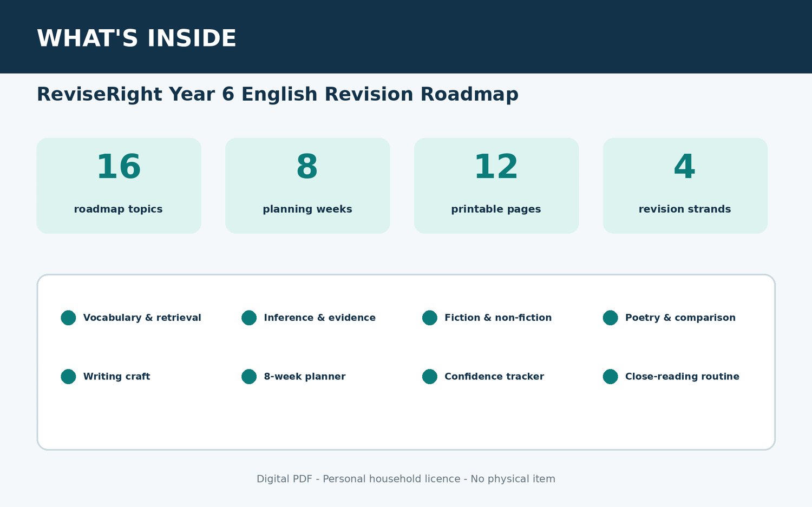Select the "Writing craft" text
812x507 pixels.
[x=116, y=377]
